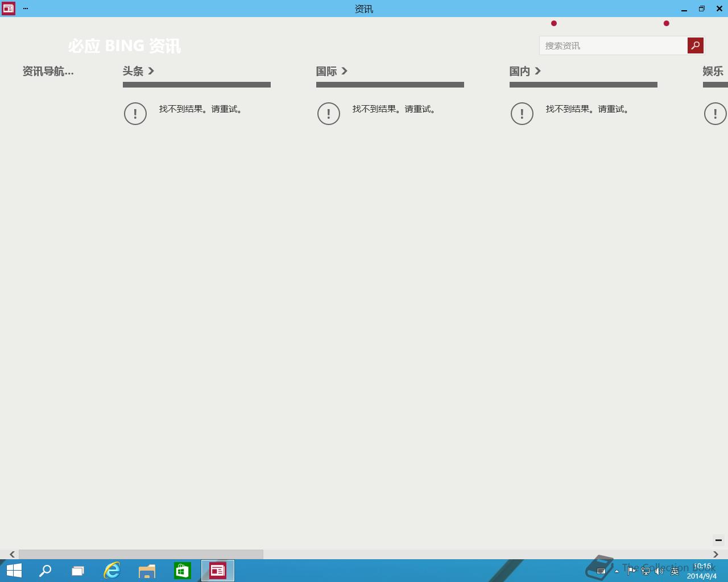Click the 找不到结果 message under 国内
728x582 pixels.
pos(588,109)
